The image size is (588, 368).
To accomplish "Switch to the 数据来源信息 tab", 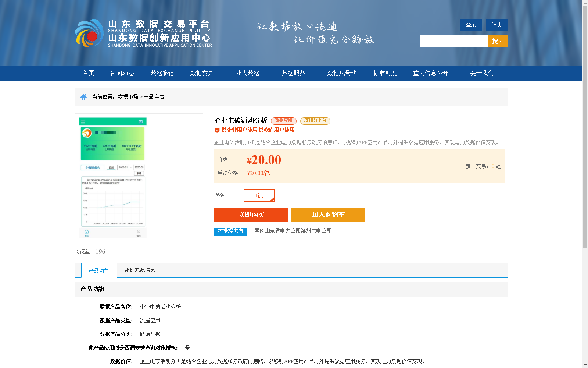I will pos(140,270).
